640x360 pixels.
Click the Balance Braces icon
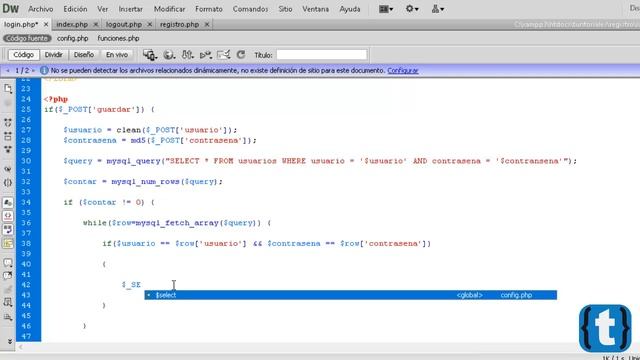[x=8, y=182]
